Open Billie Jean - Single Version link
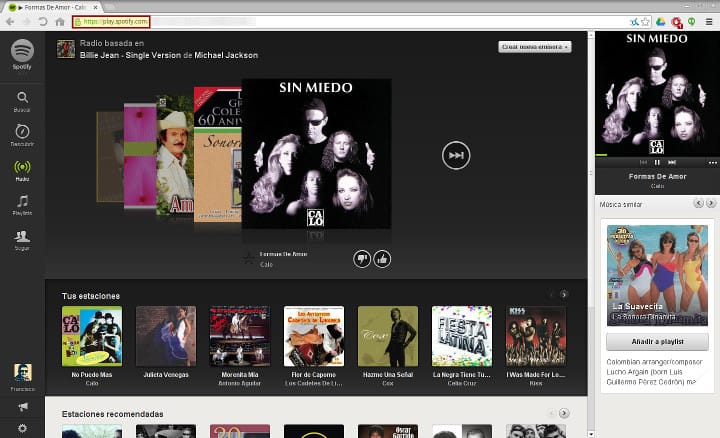Image resolution: width=720 pixels, height=438 pixels. [130, 55]
